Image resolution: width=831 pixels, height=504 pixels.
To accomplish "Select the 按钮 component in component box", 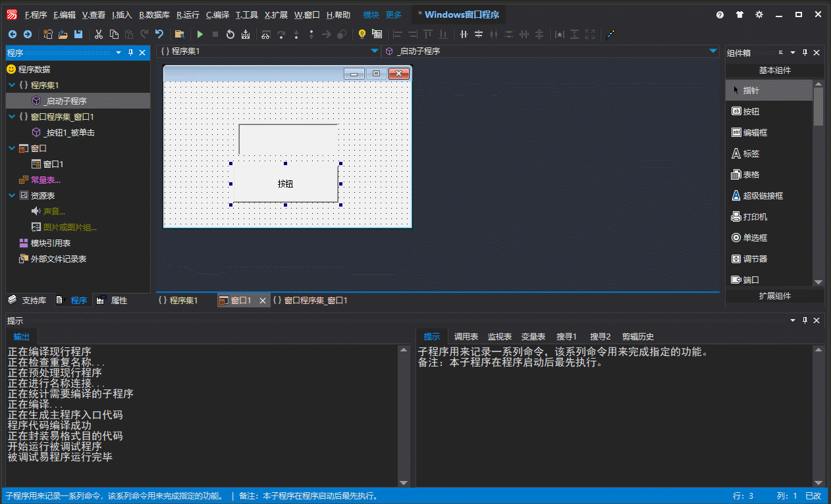I will [x=769, y=112].
